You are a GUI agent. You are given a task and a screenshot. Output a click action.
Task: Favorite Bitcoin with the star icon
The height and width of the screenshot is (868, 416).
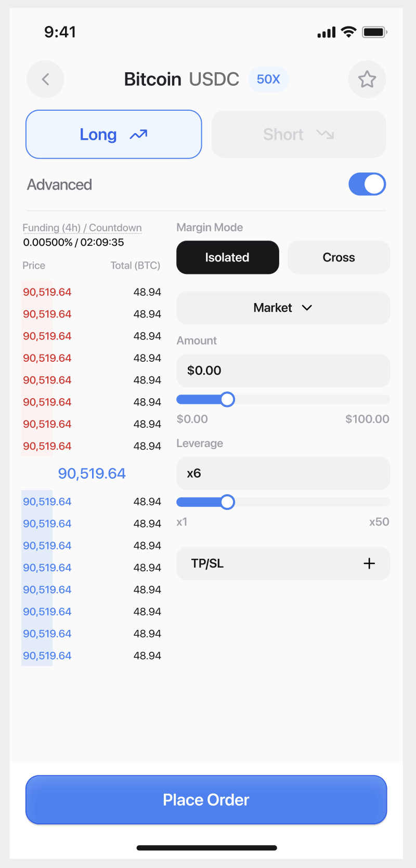367,79
